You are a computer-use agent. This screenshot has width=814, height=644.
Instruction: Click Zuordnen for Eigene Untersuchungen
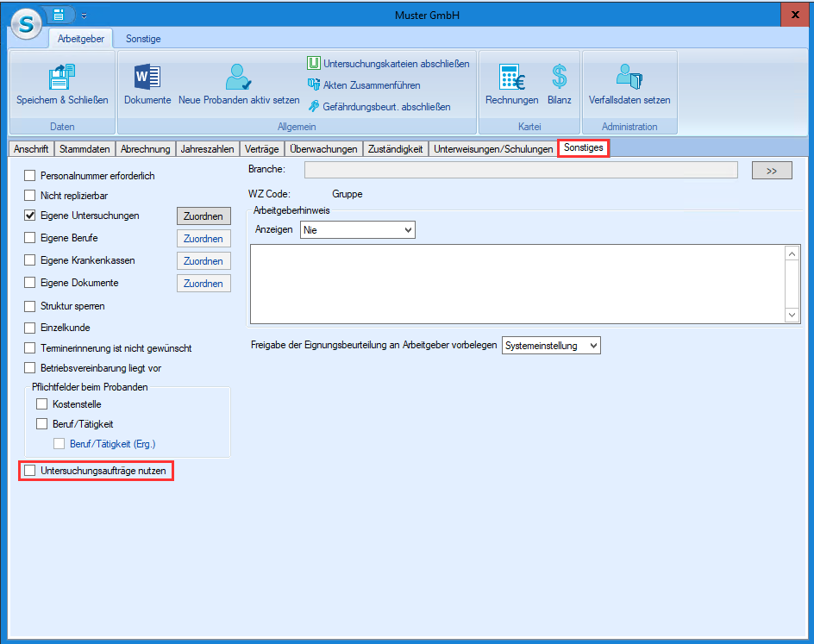pos(203,216)
